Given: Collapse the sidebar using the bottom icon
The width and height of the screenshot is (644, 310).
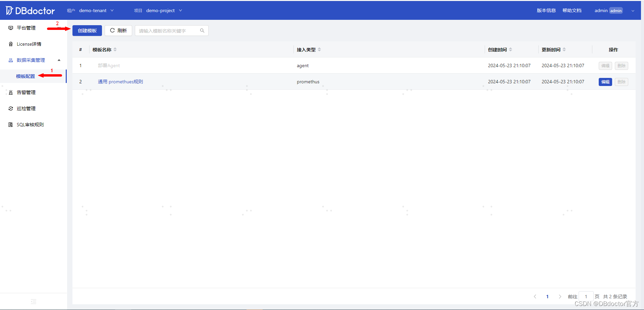Looking at the screenshot, I should (x=34, y=302).
